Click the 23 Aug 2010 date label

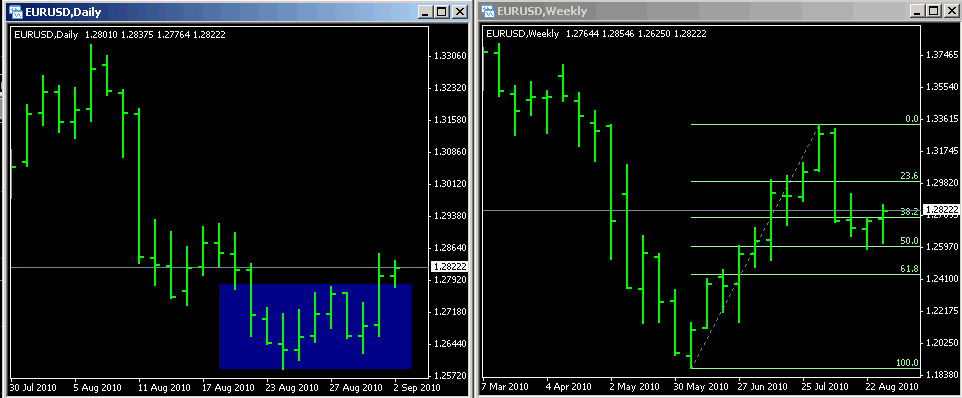291,388
